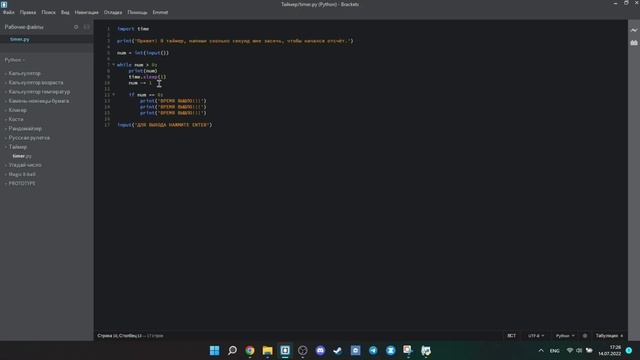
Task: Expand the Камень-ножницы-бумага folder
Action: pyautogui.click(x=38, y=101)
